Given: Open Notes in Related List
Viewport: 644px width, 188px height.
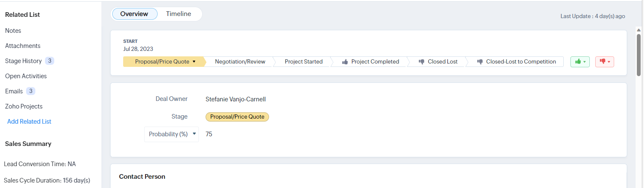Looking at the screenshot, I should [x=13, y=31].
